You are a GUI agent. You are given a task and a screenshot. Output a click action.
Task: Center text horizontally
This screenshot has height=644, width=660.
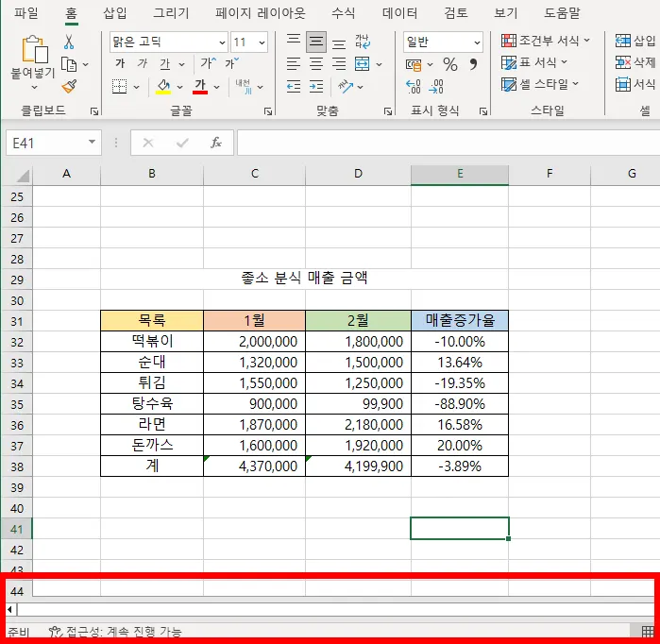coord(316,64)
